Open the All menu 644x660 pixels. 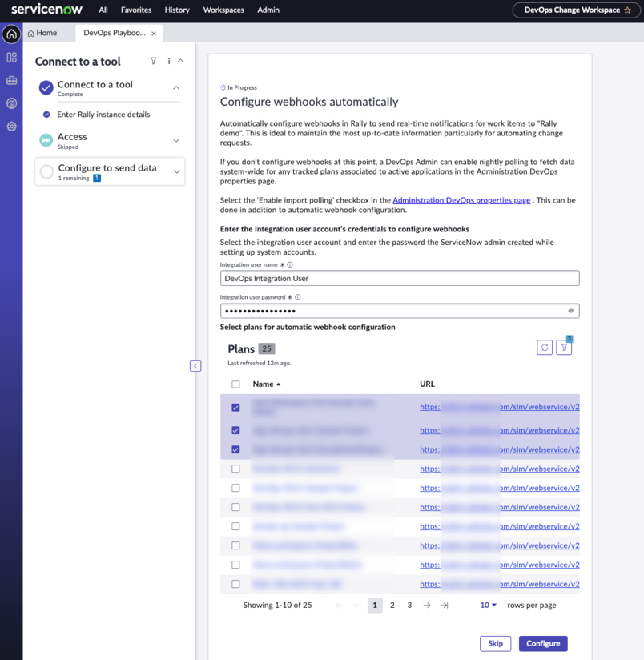pyautogui.click(x=103, y=10)
